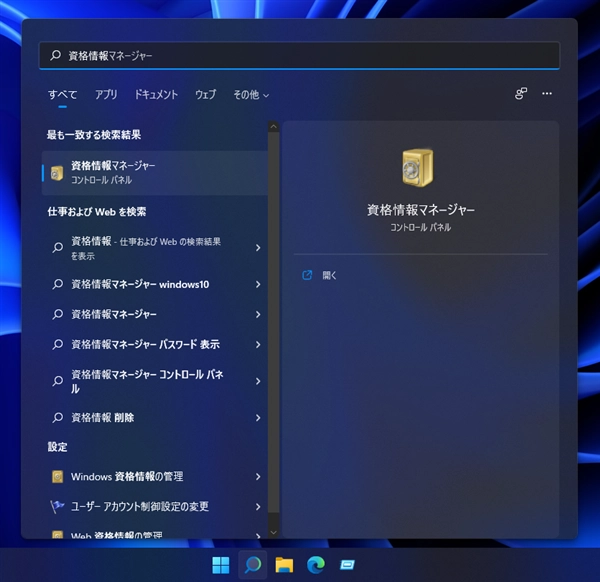Expand chevron for Windows 資格情報の管理
This screenshot has height=582, width=600.
[x=258, y=477]
